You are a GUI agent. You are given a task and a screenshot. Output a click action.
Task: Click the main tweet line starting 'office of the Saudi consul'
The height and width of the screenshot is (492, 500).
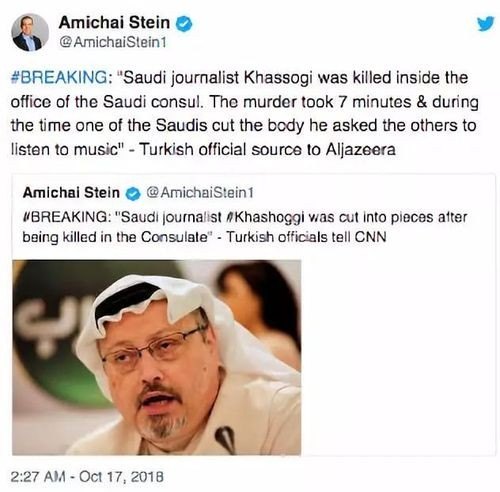(x=244, y=102)
